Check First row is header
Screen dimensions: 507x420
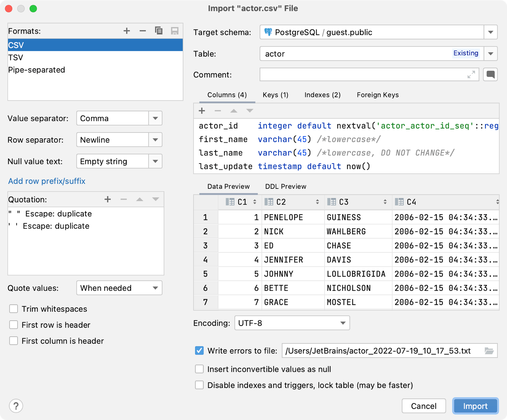point(13,325)
